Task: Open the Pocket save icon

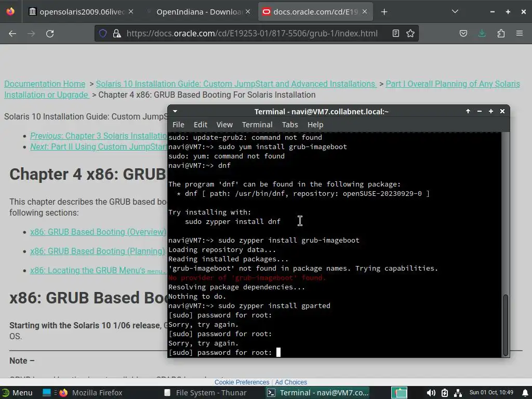Action: pos(463,33)
